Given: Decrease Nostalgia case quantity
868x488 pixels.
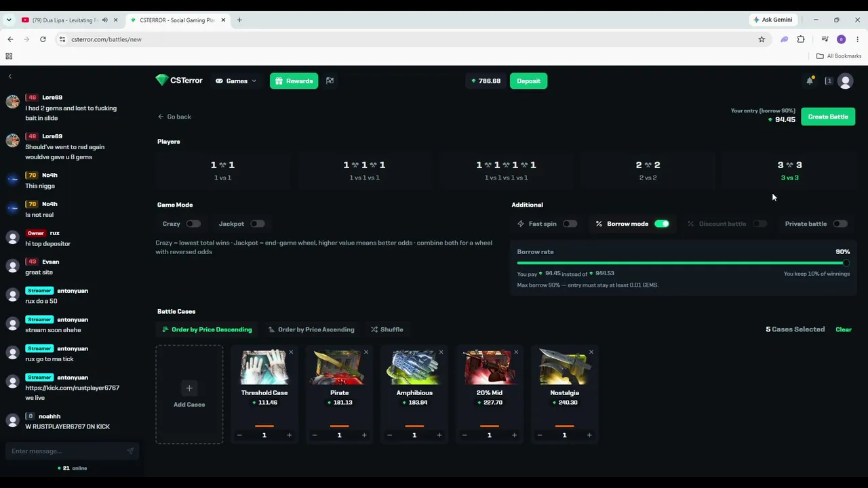Looking at the screenshot, I should click(540, 435).
